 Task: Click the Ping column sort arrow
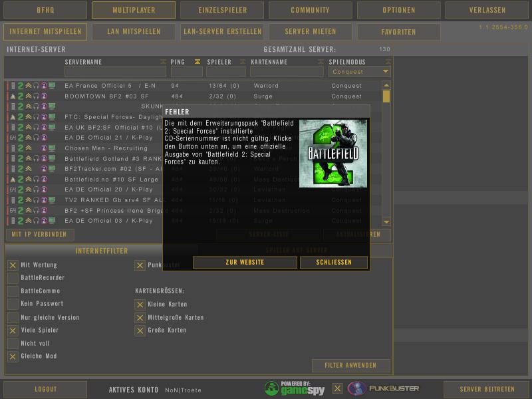(198, 61)
